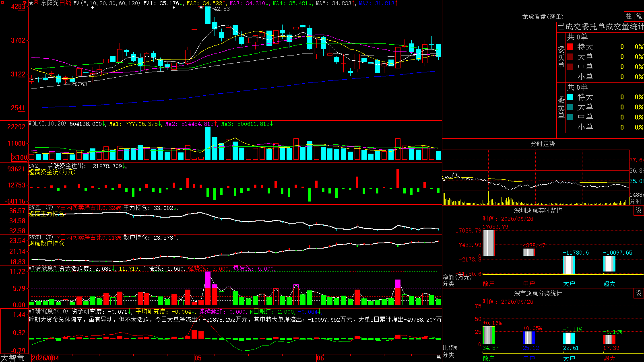This screenshot has width=644, height=362.
Task: Click the 17.39 超大 percentage bar
Action: pos(609,340)
